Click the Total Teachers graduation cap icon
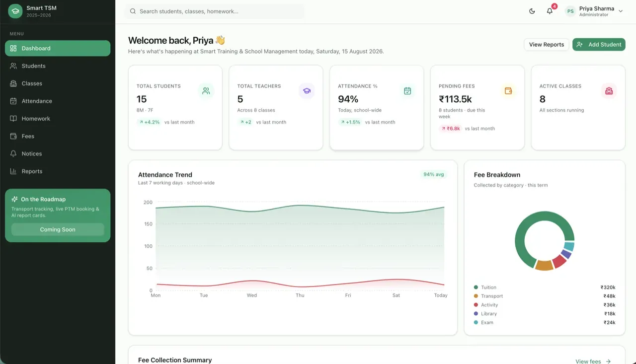The image size is (636, 364). click(x=307, y=91)
